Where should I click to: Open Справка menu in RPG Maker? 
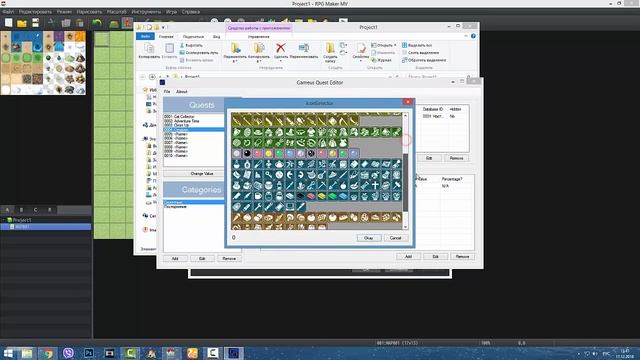(x=191, y=12)
